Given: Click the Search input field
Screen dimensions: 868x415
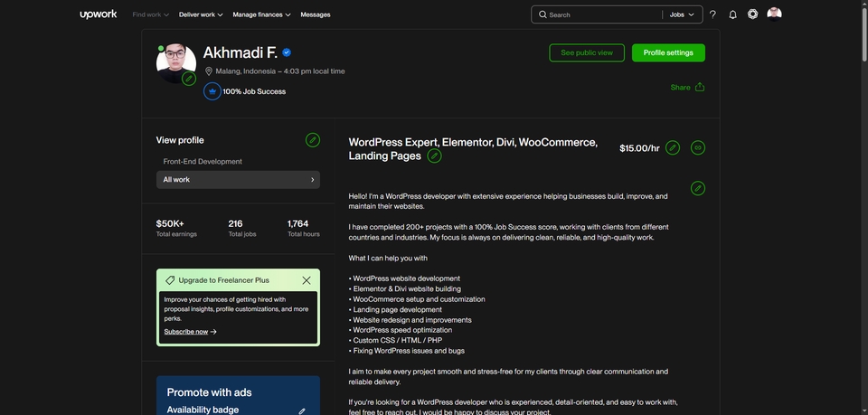Looking at the screenshot, I should [603, 15].
